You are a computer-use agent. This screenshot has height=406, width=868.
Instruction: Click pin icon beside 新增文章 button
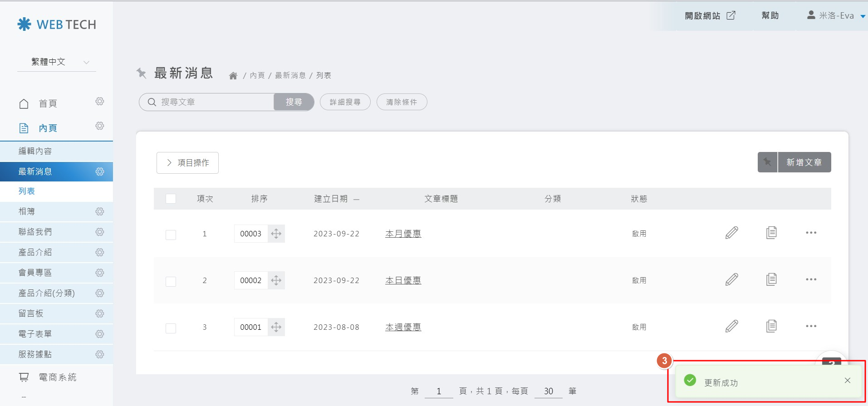pos(767,162)
